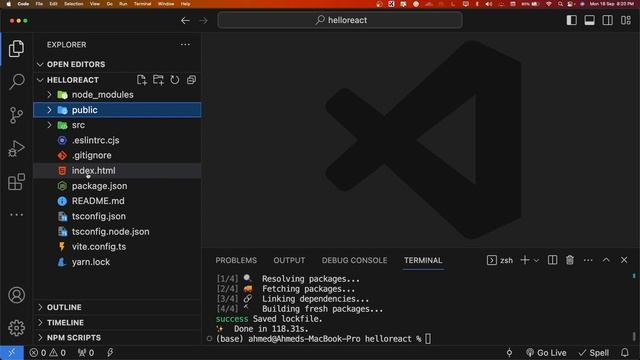Click the New File icon in HELLOREACT header
The width and height of the screenshot is (640, 360).
point(142,80)
